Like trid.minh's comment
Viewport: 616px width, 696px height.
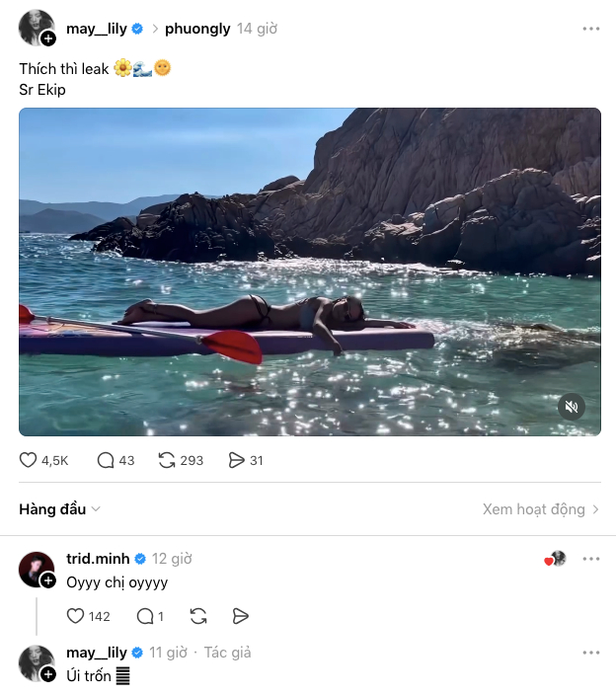point(76,616)
